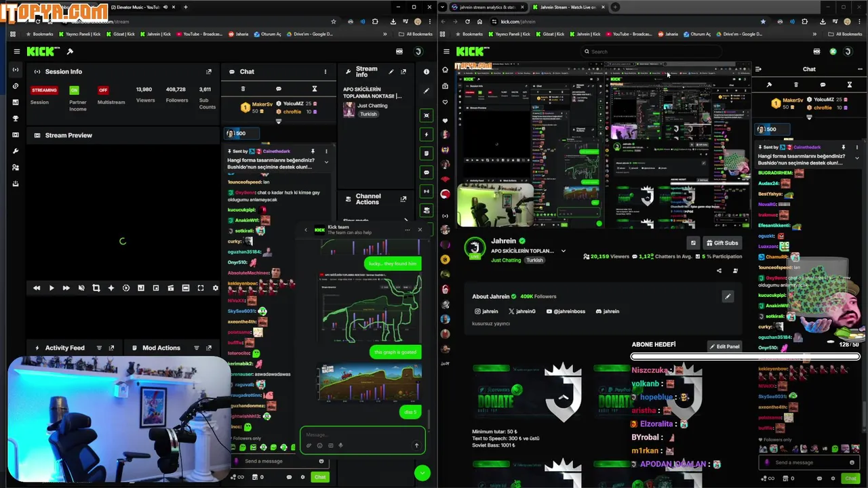Select the hourglass icon in dashboard chat toolbar
The image size is (868, 488).
(314, 89)
